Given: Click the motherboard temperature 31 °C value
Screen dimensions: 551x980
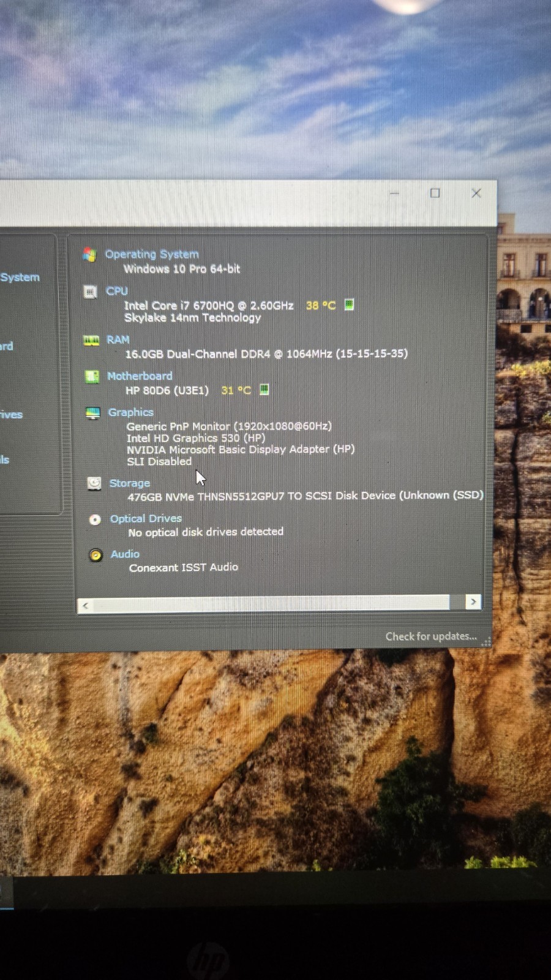Looking at the screenshot, I should tap(236, 390).
